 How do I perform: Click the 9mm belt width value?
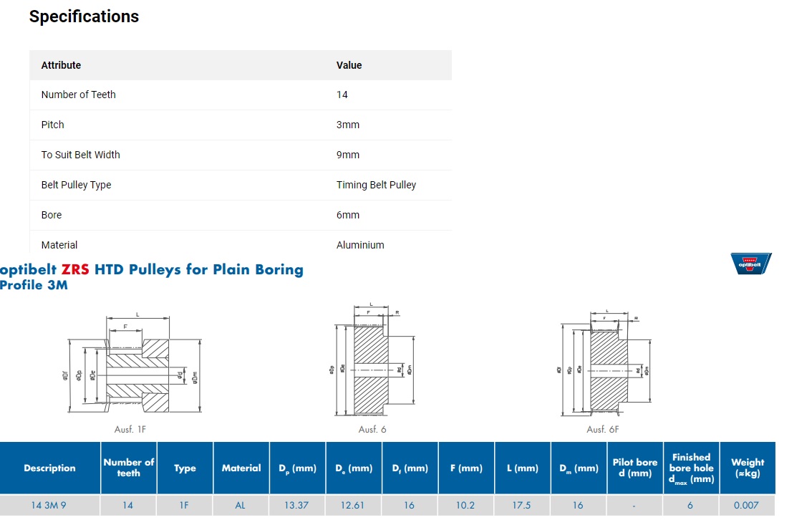[348, 155]
